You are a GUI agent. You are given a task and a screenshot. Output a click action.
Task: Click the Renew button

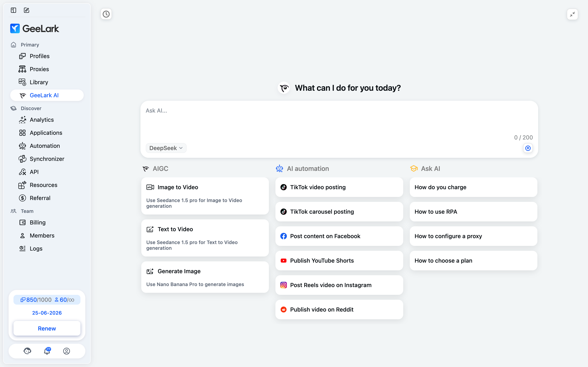coord(47,328)
